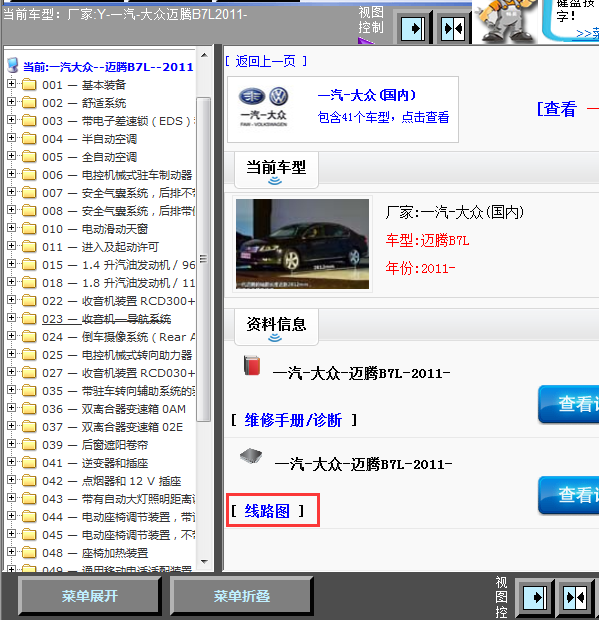Click the blue 查看 button beside repair manual
Viewport: 599px width, 620px height.
(x=569, y=404)
